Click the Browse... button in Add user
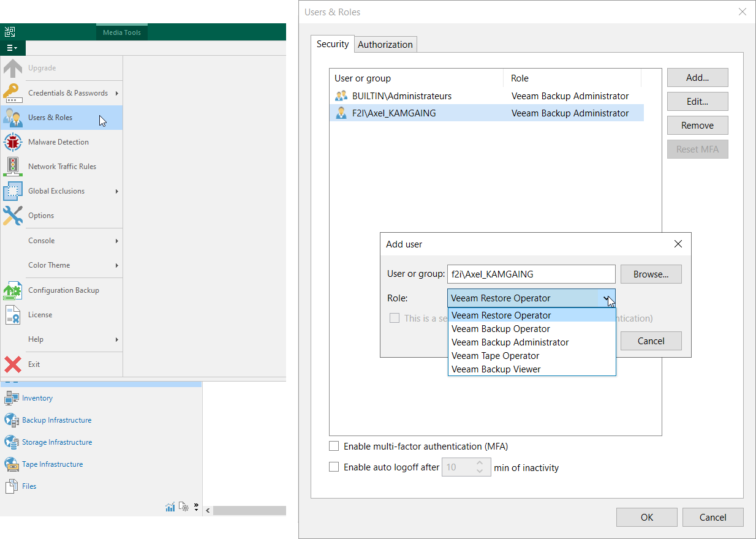 coord(651,274)
